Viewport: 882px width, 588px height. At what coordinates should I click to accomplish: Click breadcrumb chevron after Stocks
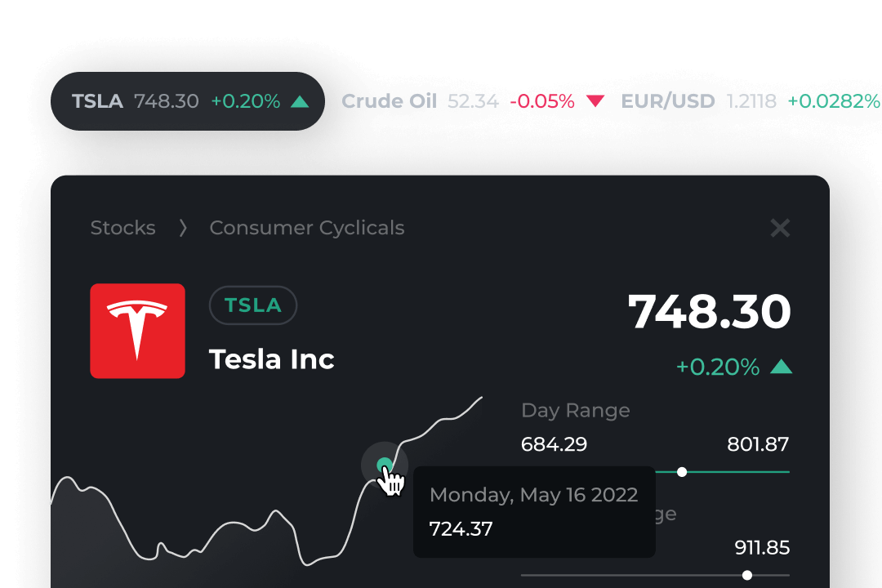click(x=182, y=228)
